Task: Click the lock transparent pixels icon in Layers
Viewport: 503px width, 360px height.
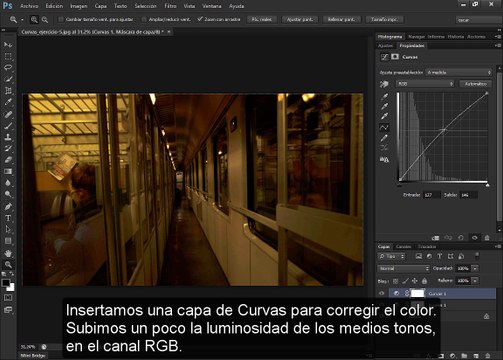Action: (x=395, y=281)
